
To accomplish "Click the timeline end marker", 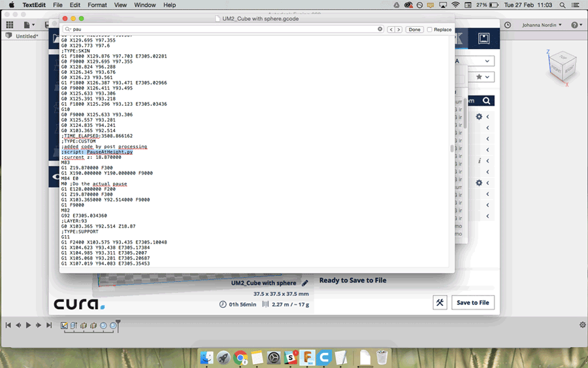I will [x=118, y=325].
